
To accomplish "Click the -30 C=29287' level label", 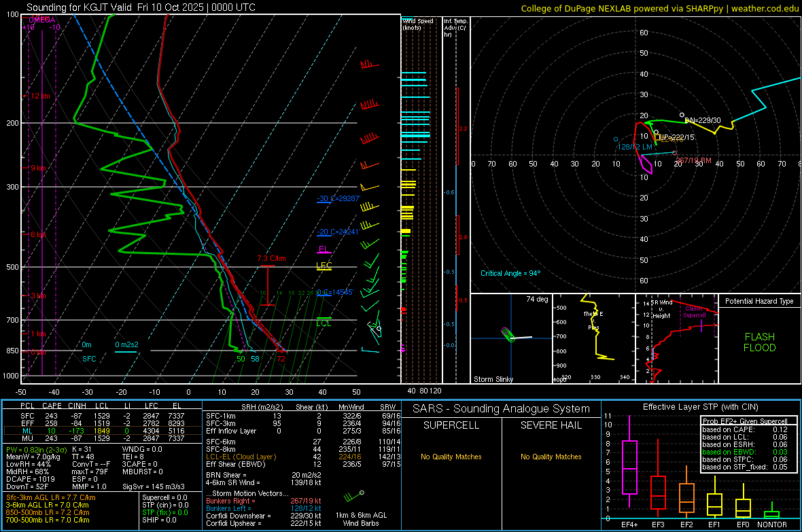I will [x=338, y=198].
